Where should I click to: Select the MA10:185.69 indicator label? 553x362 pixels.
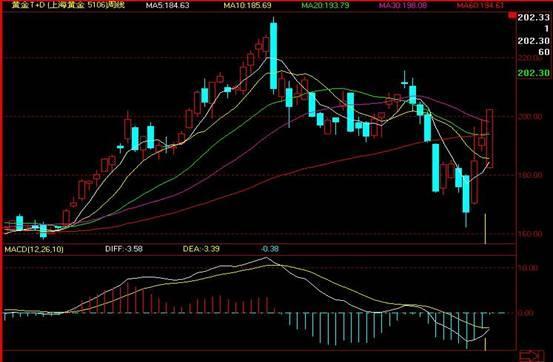point(247,5)
